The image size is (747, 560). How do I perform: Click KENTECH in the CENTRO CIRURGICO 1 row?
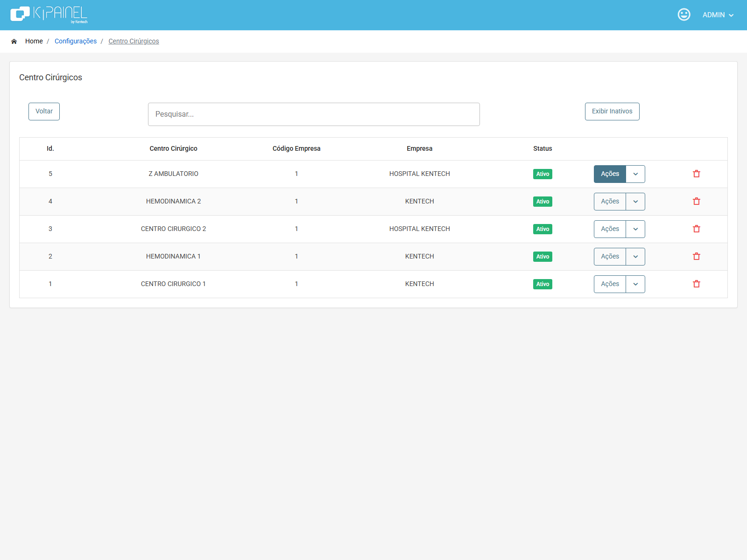point(419,284)
